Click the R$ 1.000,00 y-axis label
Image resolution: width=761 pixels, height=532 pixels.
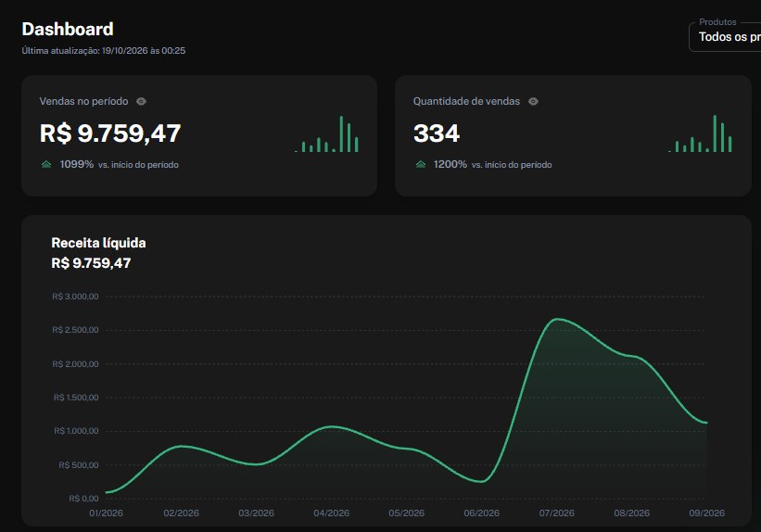tap(76, 431)
